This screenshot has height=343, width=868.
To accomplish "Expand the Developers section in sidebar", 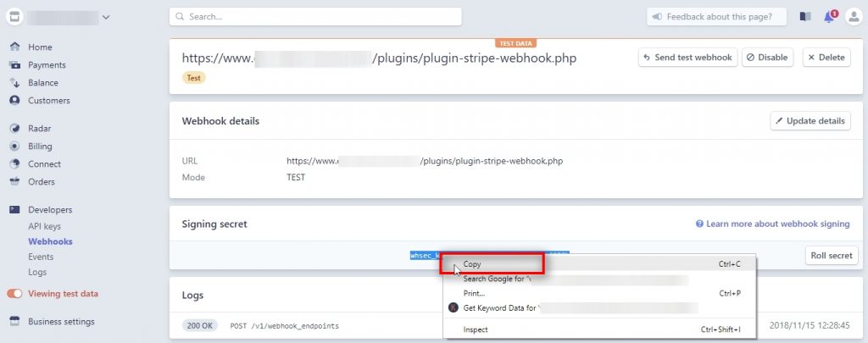I will pos(50,210).
